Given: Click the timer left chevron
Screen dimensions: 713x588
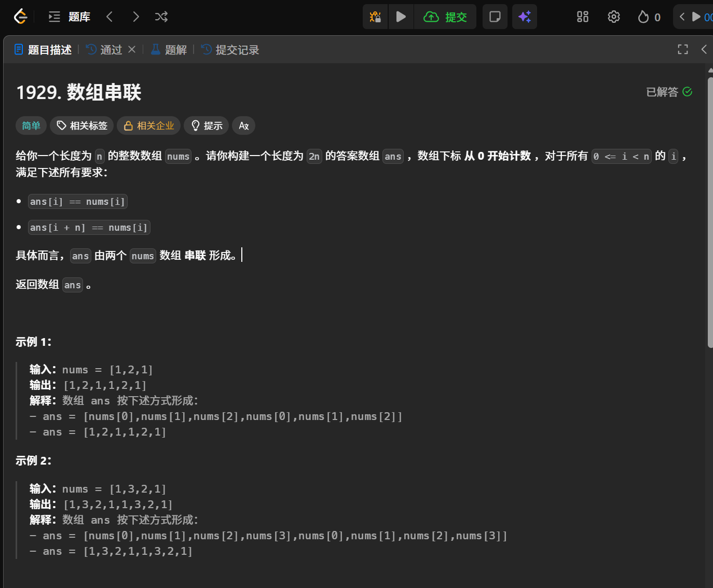Looking at the screenshot, I should click(x=682, y=17).
